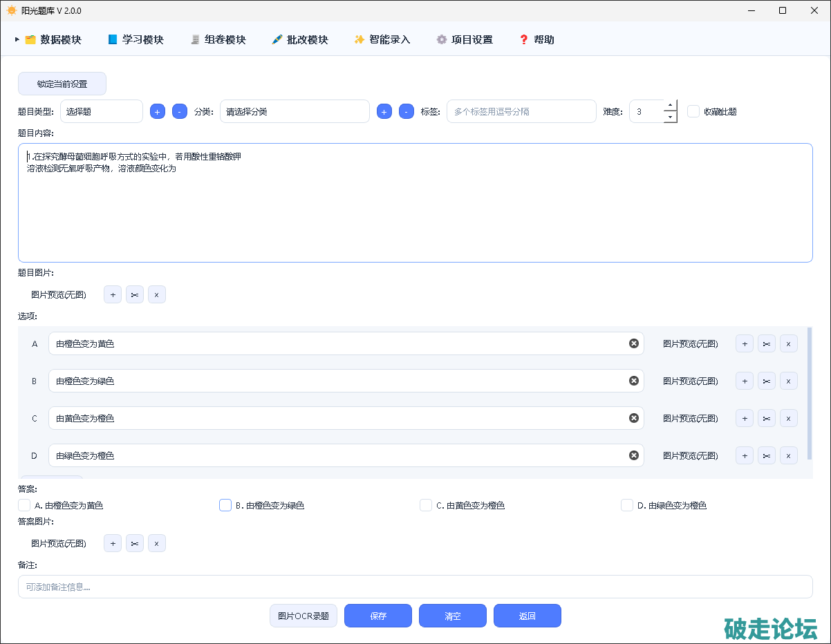
Task: Open the 题目类型 dropdown showing 选择题
Action: click(x=102, y=111)
